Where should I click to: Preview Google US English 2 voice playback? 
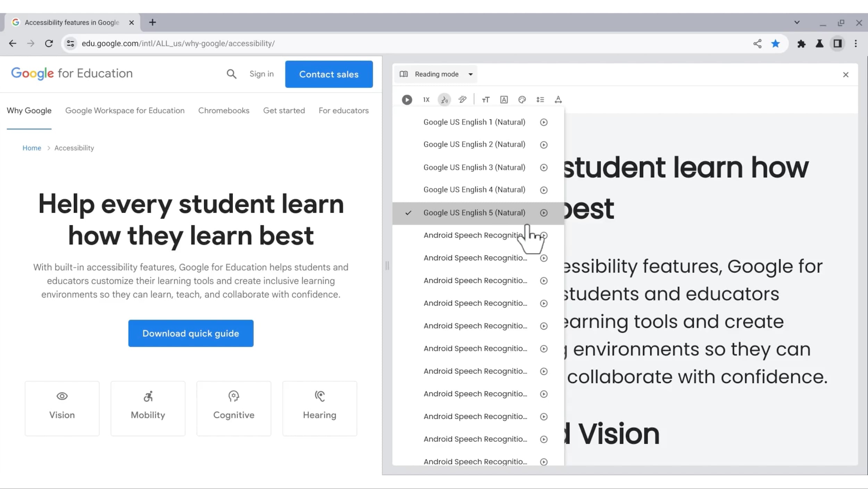click(543, 145)
